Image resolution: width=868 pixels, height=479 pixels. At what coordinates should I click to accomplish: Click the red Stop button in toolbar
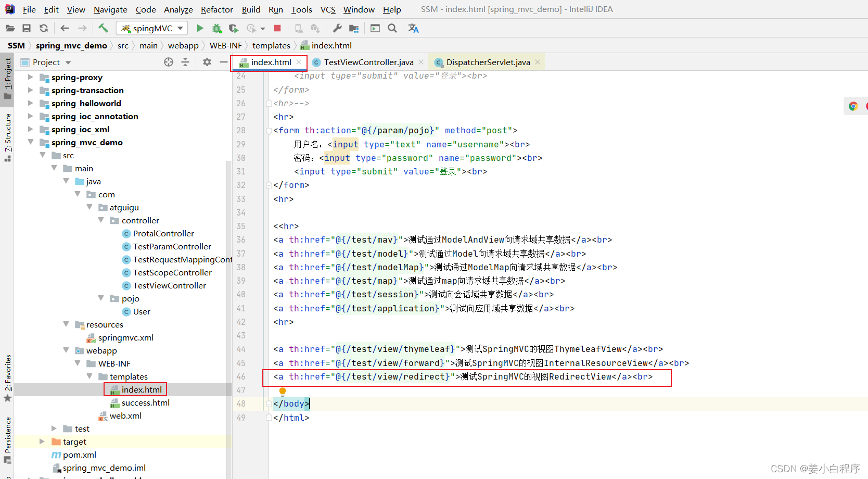pos(277,28)
